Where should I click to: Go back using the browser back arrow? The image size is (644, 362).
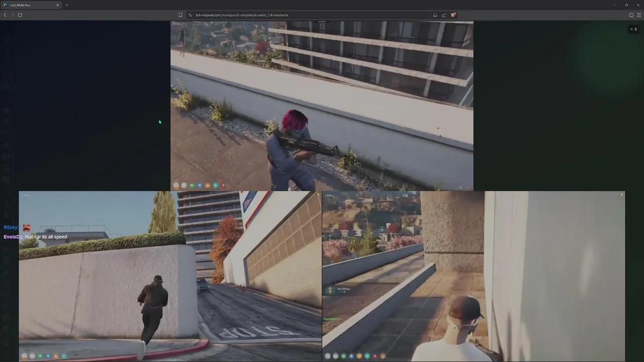click(5, 15)
